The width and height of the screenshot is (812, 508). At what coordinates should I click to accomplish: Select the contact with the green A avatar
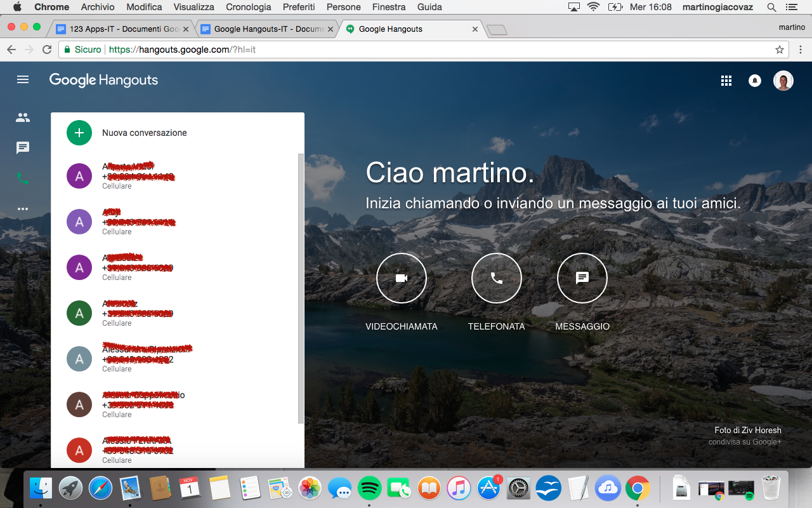[79, 313]
